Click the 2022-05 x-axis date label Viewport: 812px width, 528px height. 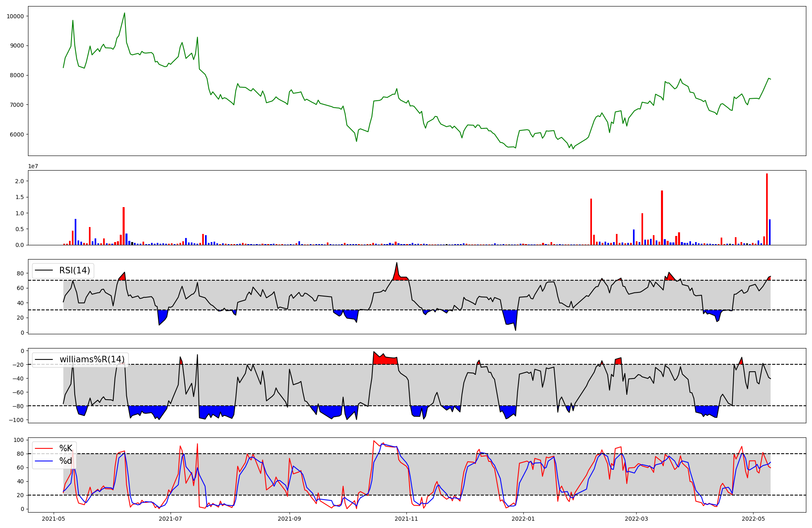coord(753,519)
